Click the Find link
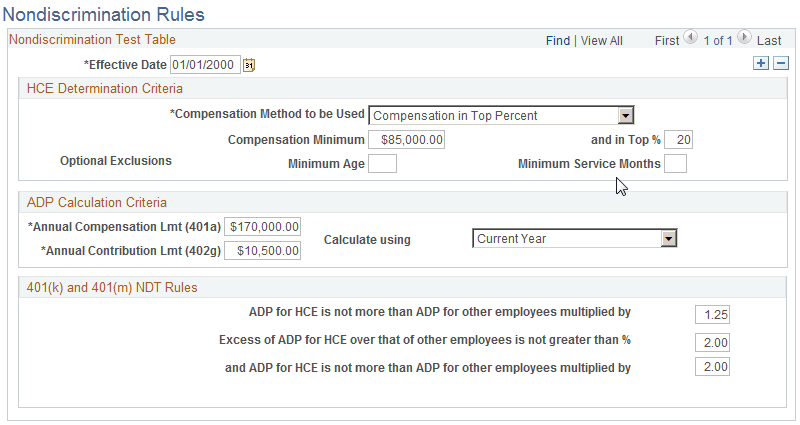The width and height of the screenshot is (800, 425). click(557, 41)
